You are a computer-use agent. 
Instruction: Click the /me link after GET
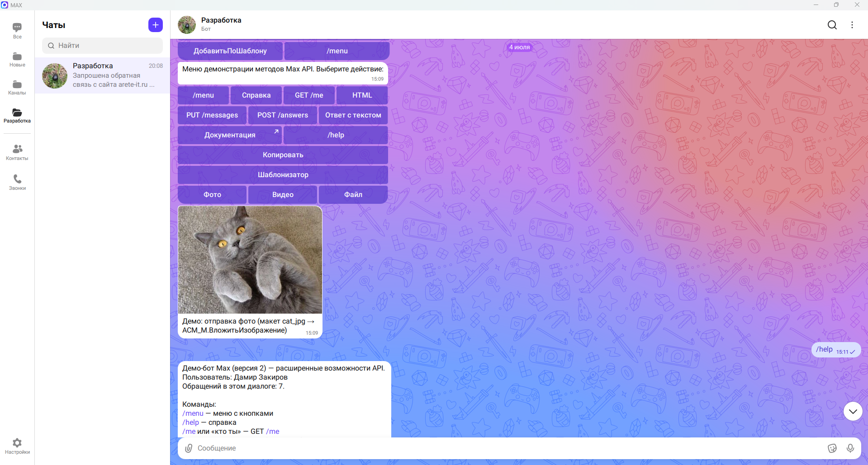(273, 432)
